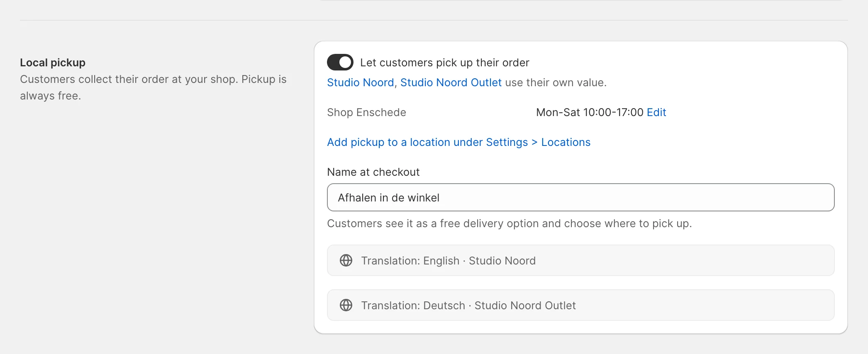Select the Local pickup heading text

pyautogui.click(x=53, y=63)
